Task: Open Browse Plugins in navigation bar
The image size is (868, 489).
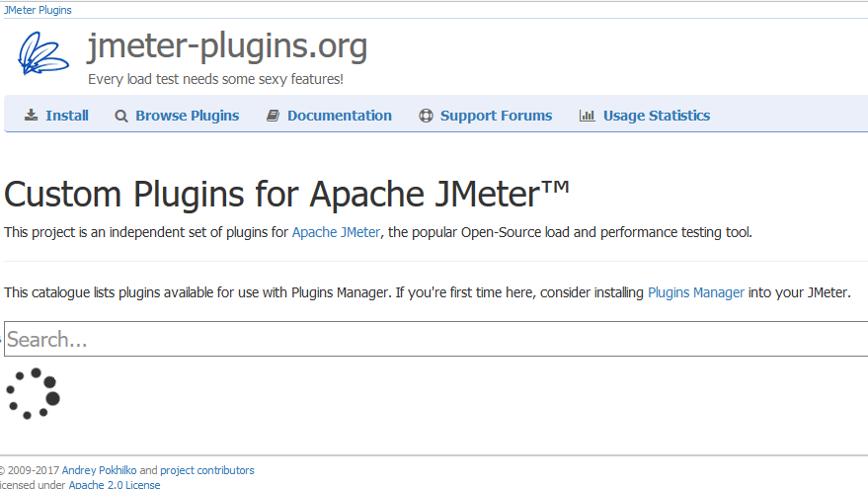Action: pyautogui.click(x=187, y=116)
